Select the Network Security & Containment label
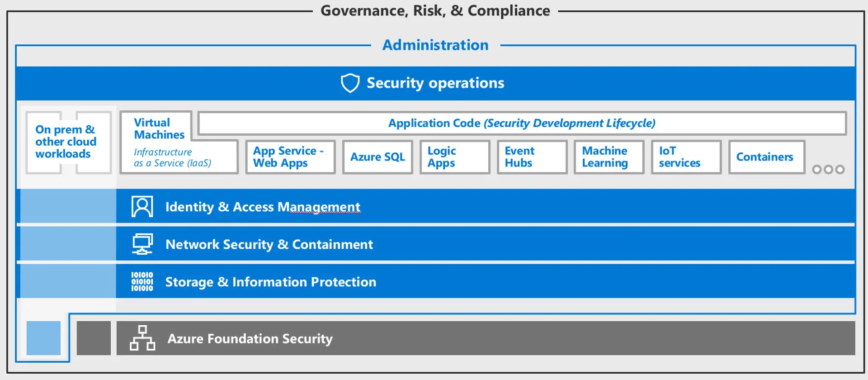Image resolution: width=868 pixels, height=380 pixels. click(269, 244)
